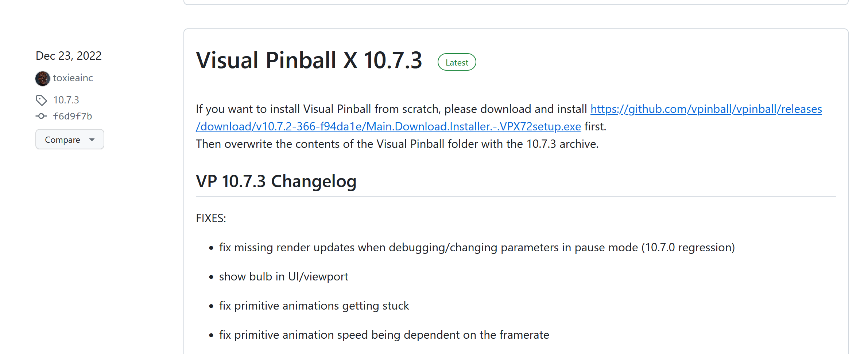This screenshot has width=868, height=354.
Task: Click the Visual Pinball X 10.7.3 title
Action: coord(309,60)
